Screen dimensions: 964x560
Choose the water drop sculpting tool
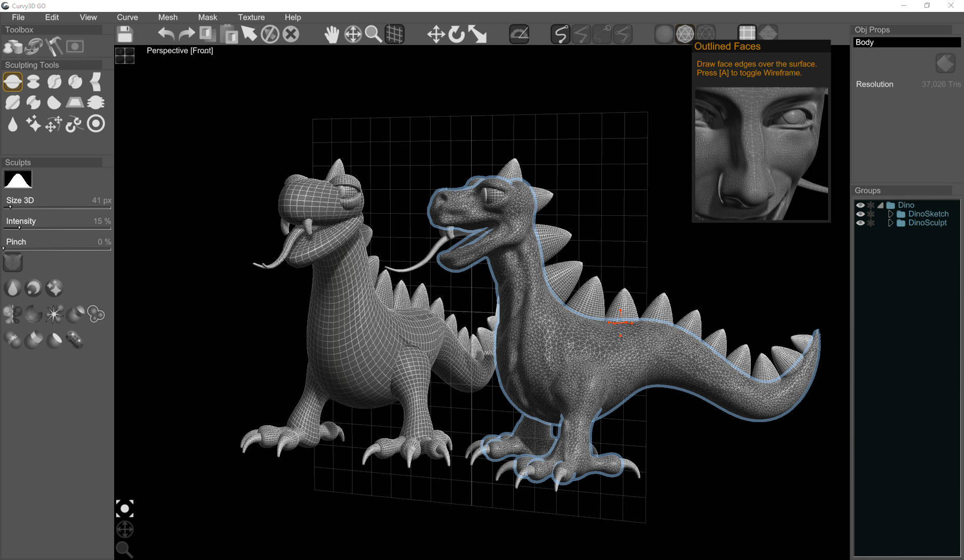pos(12,124)
